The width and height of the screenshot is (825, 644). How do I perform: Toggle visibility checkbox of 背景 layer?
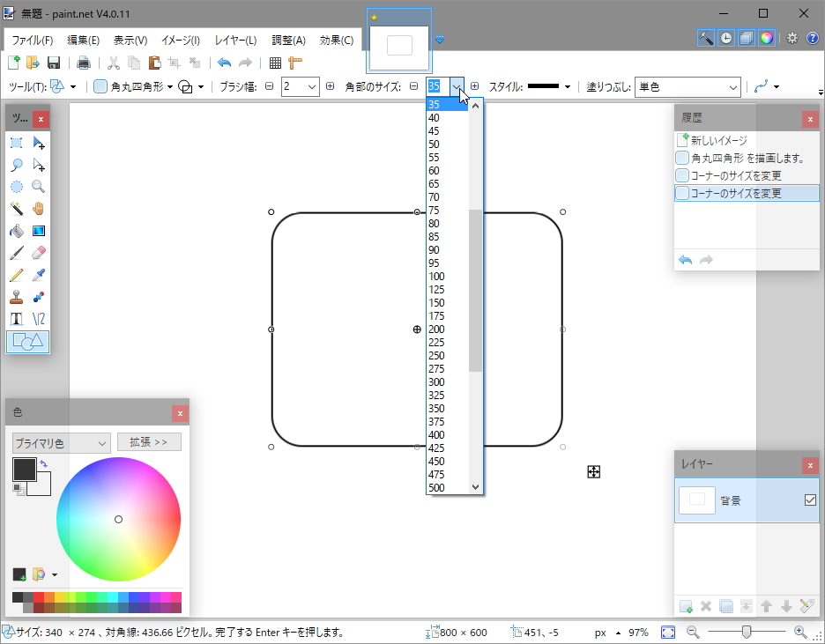point(810,500)
